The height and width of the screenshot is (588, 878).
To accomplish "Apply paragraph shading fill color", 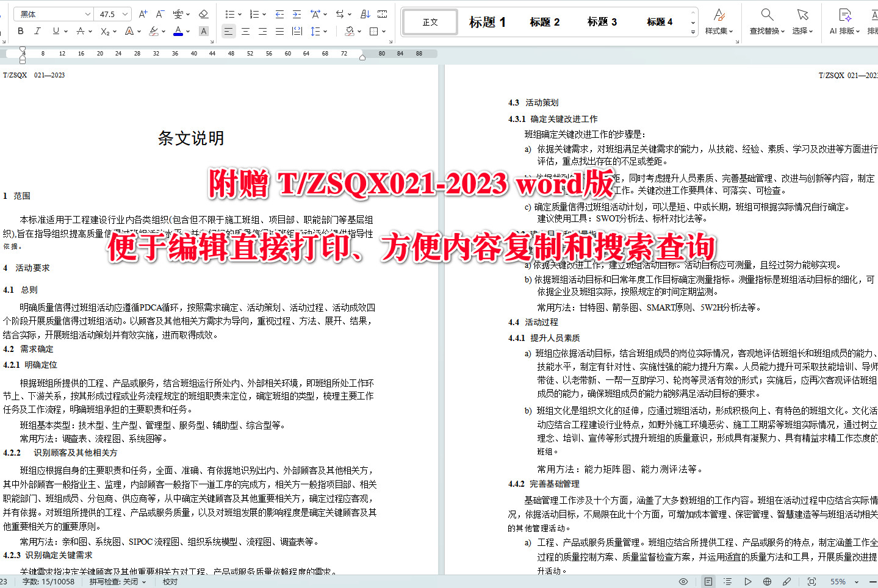I will pyautogui.click(x=349, y=31).
